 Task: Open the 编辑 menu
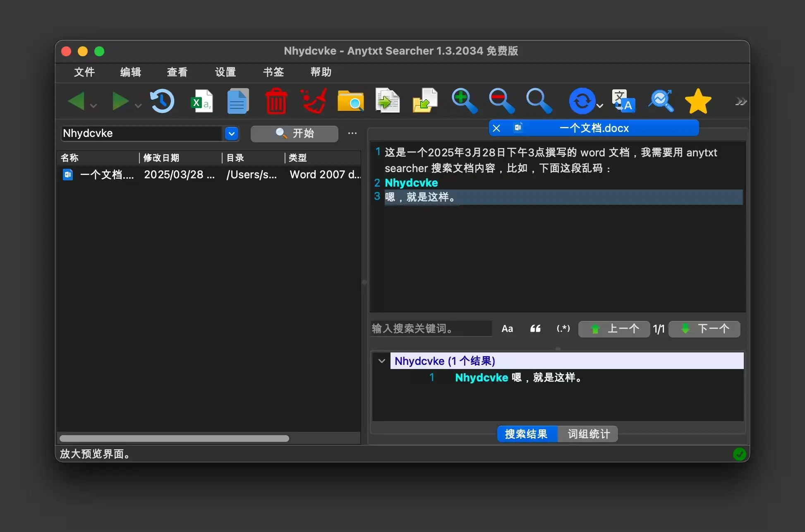131,72
